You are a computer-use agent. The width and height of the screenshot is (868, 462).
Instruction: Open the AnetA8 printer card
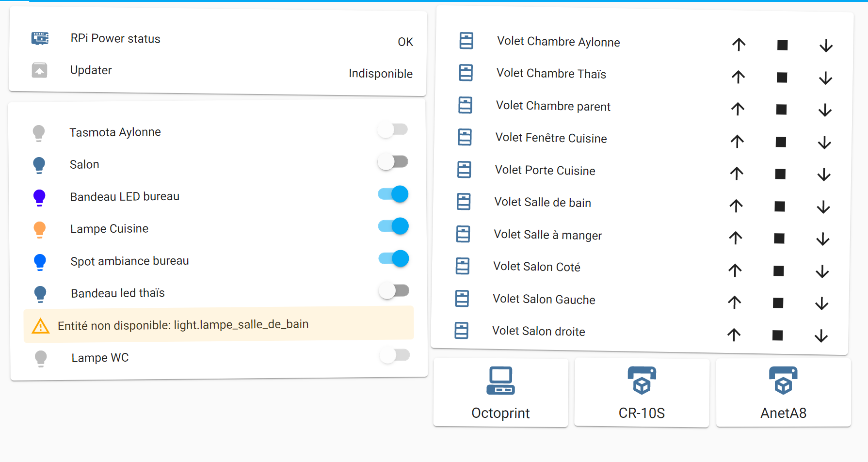tap(784, 393)
